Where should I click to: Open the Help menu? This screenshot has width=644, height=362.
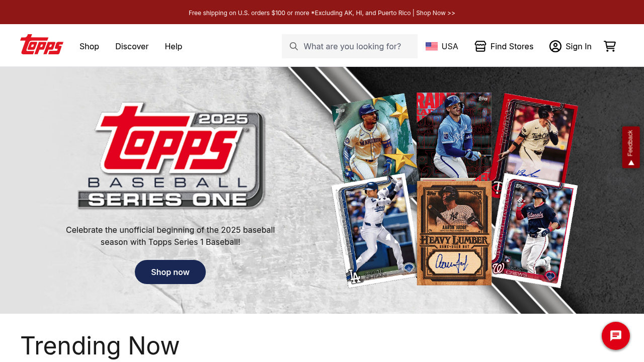pyautogui.click(x=174, y=46)
